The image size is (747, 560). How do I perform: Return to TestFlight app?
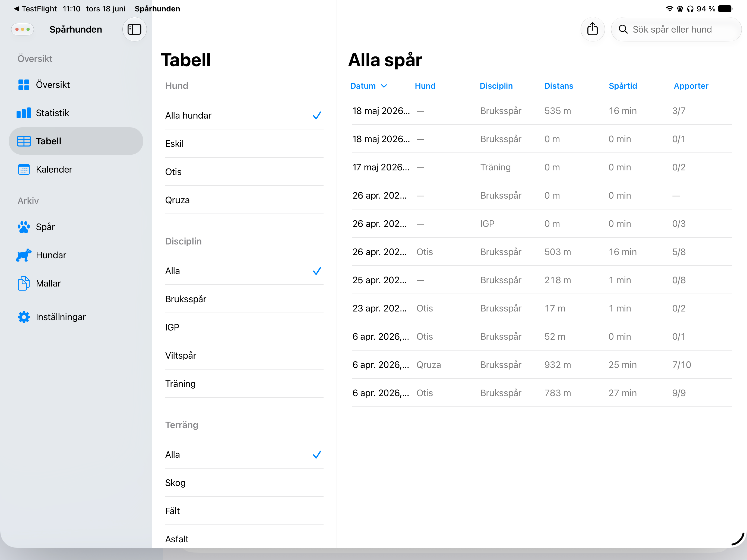coord(36,9)
